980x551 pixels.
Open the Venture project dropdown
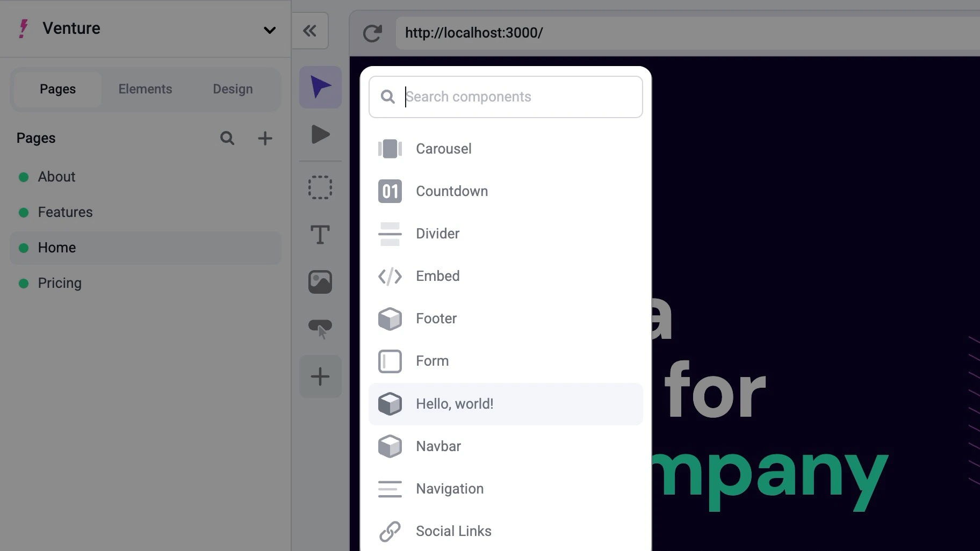click(269, 30)
